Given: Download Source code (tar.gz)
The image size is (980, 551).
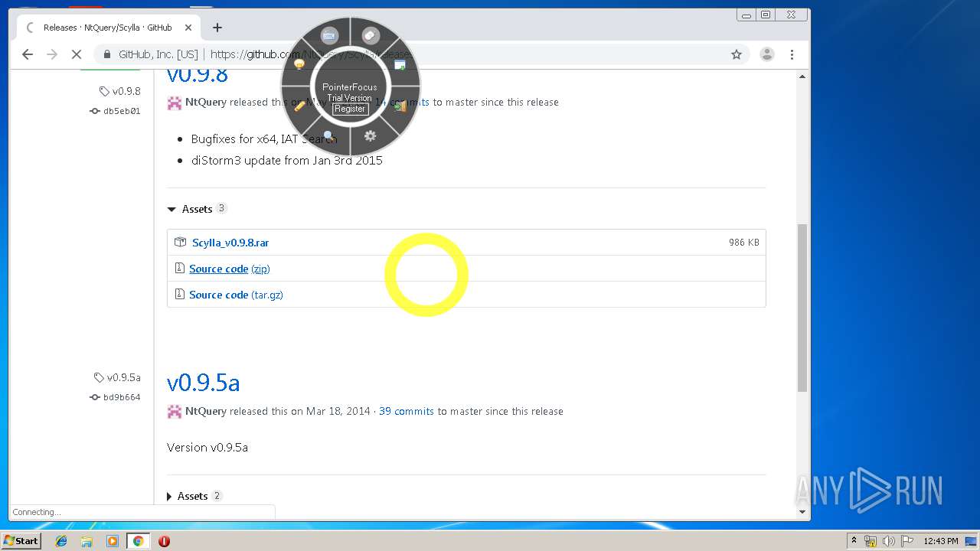Looking at the screenshot, I should [236, 295].
